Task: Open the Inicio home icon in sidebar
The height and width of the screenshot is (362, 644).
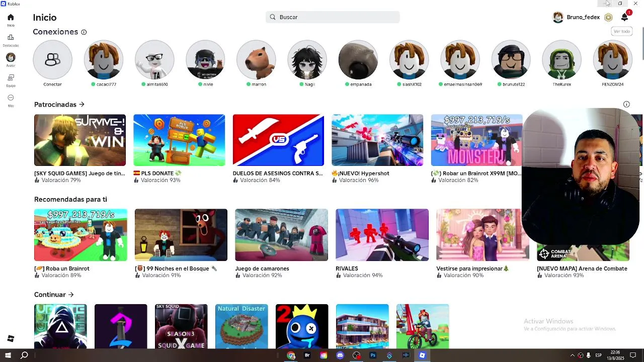Action: 11,17
